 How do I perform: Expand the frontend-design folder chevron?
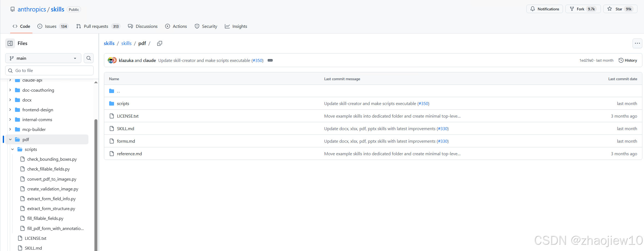point(10,110)
